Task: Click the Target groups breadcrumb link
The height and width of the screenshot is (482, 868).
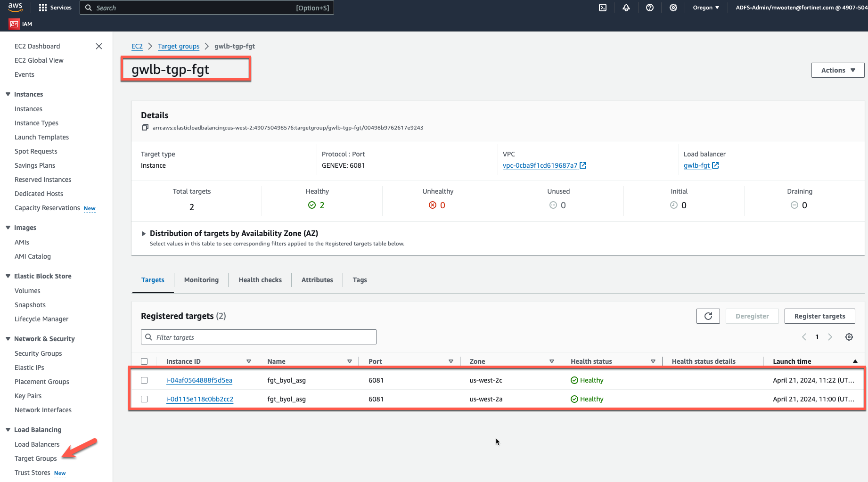Action: (x=179, y=46)
